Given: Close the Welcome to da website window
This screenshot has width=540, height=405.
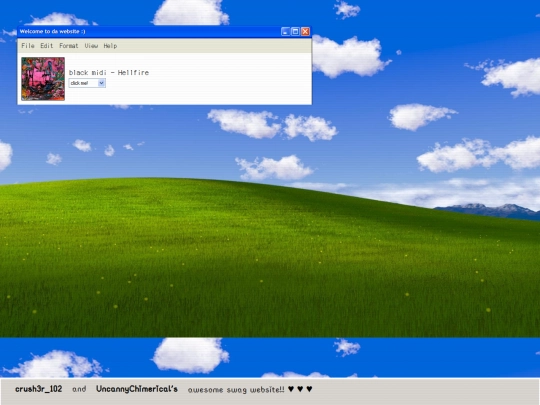Looking at the screenshot, I should 305,31.
